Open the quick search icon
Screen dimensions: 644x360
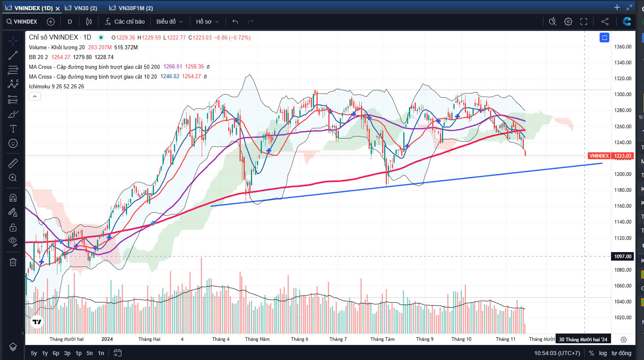click(x=552, y=22)
